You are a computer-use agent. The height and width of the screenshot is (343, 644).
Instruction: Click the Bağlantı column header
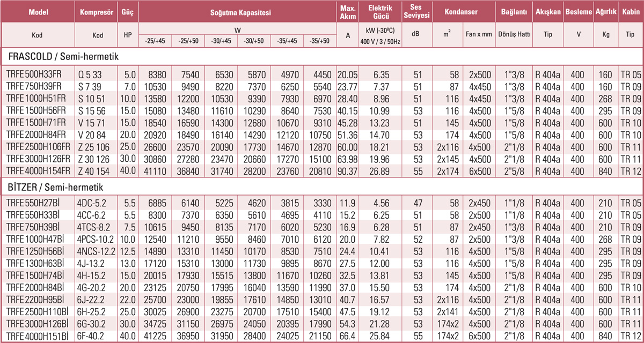pos(515,11)
